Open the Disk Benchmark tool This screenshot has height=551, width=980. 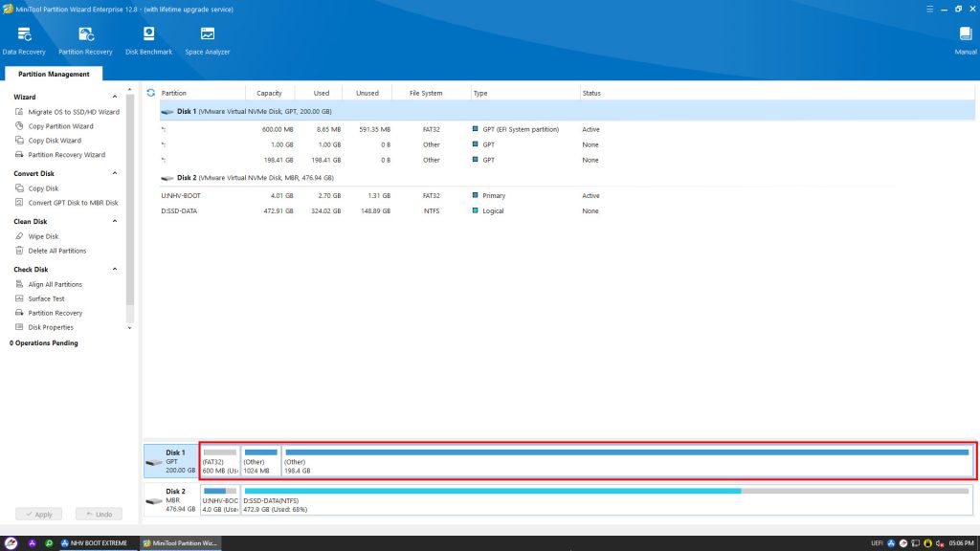(x=148, y=41)
